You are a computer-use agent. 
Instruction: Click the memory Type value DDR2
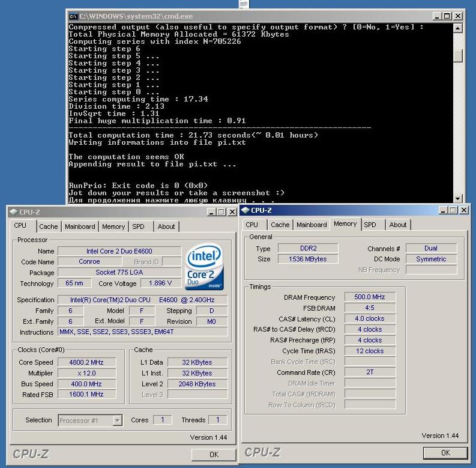tap(308, 248)
